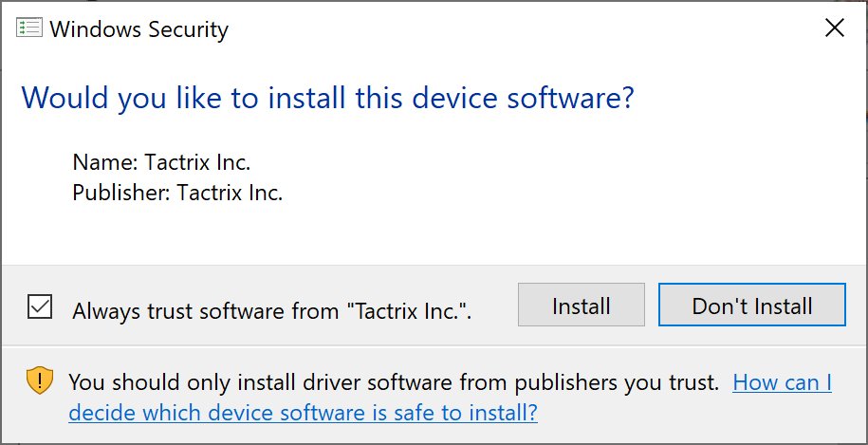Click the word 'Publisher' in details
This screenshot has width=868, height=445.
coord(120,192)
